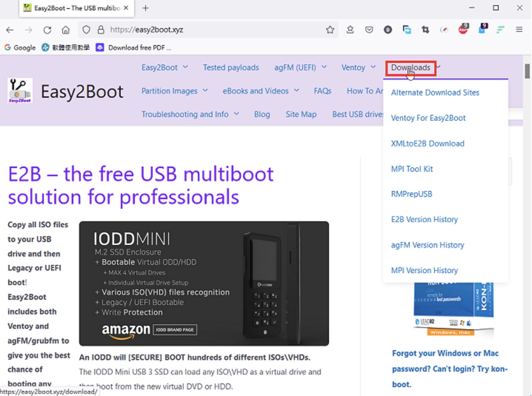
Task: Bookmark this page with the star
Action: [330, 30]
